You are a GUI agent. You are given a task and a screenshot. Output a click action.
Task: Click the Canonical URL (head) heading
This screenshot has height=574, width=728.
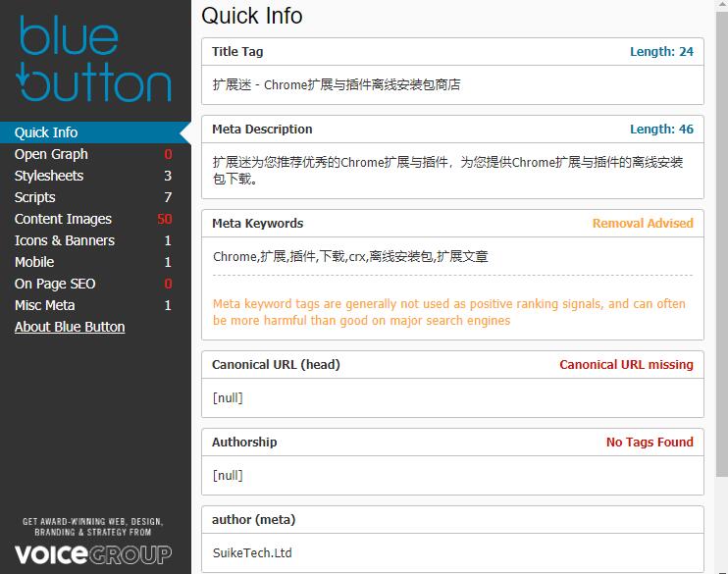pos(276,365)
